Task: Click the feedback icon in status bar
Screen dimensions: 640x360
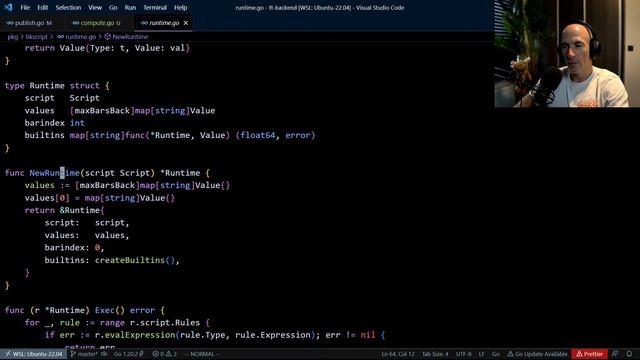Action: point(615,354)
